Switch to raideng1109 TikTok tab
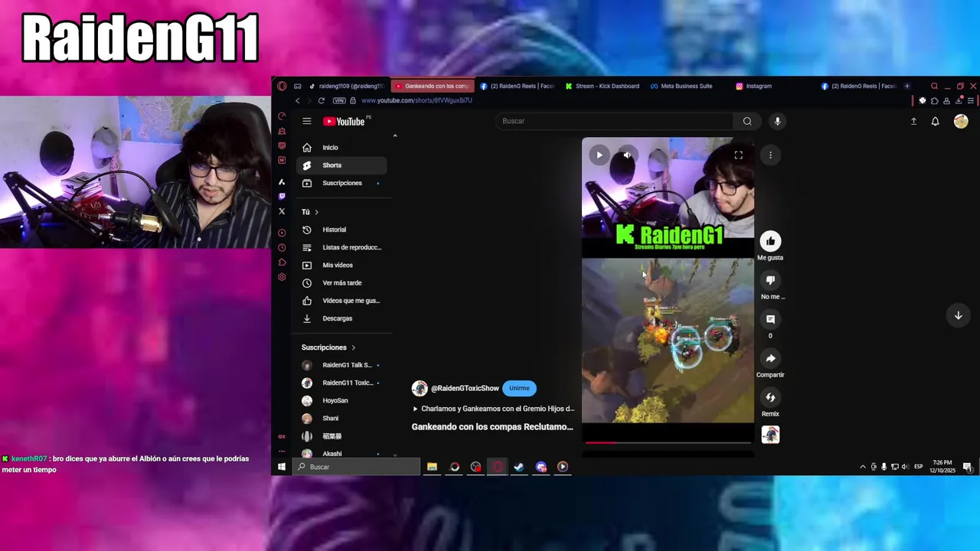 [x=345, y=86]
